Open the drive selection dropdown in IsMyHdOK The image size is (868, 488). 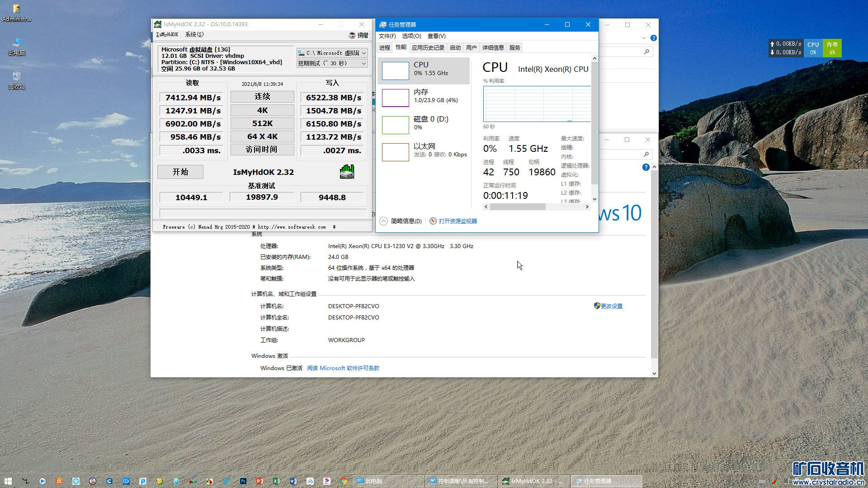332,53
